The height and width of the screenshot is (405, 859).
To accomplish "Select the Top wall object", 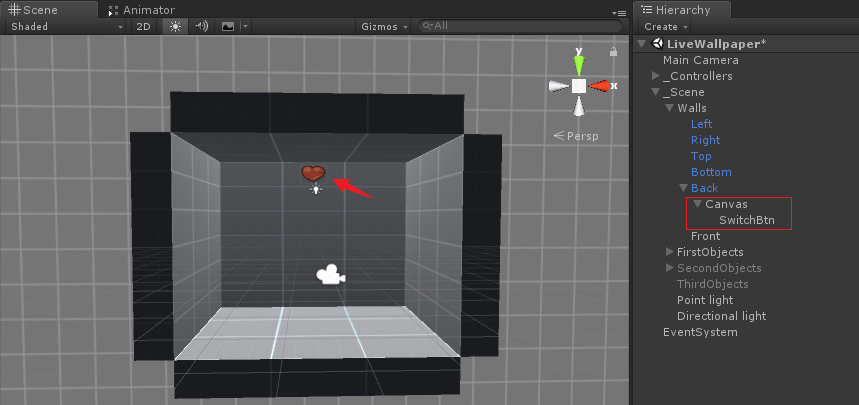I will tap(701, 156).
